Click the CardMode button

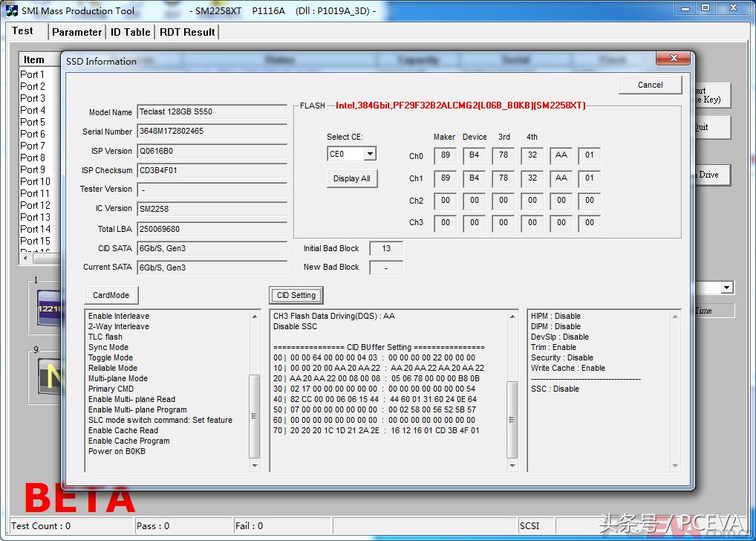[111, 295]
